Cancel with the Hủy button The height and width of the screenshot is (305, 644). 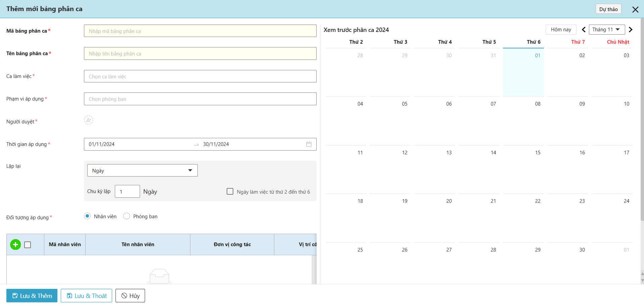pyautogui.click(x=130, y=296)
